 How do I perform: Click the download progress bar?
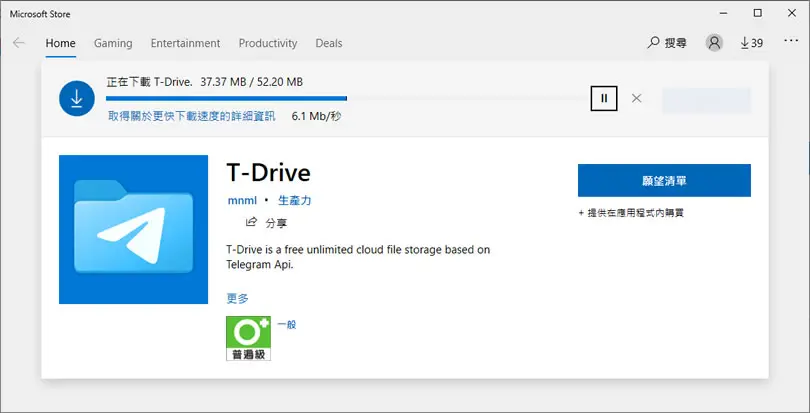click(344, 98)
